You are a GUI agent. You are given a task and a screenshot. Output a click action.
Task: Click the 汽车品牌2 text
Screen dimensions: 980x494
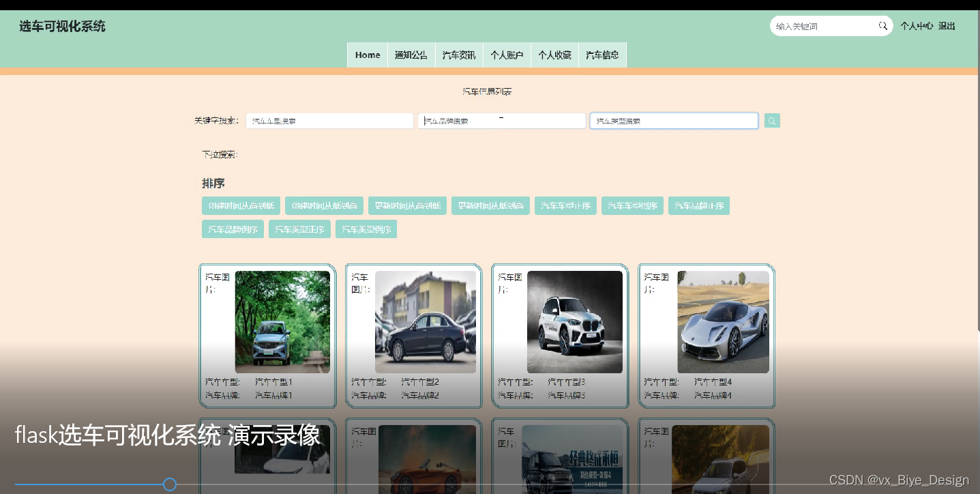[x=420, y=395]
